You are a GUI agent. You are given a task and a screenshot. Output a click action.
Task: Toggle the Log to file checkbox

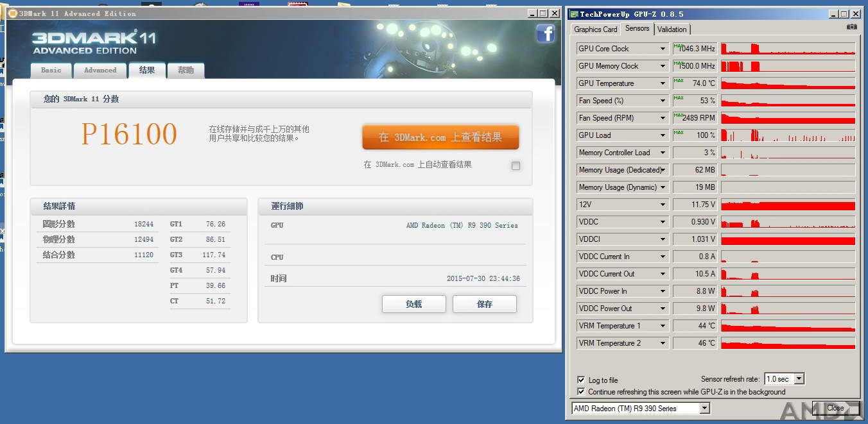click(581, 380)
